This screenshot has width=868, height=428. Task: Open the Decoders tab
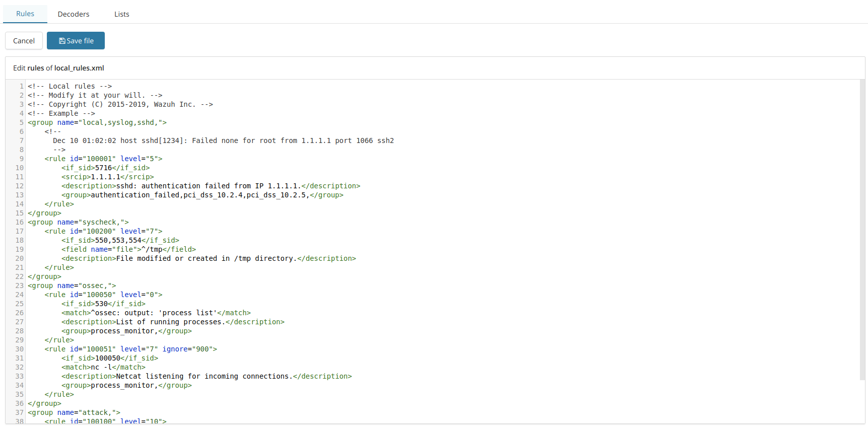[x=74, y=14]
